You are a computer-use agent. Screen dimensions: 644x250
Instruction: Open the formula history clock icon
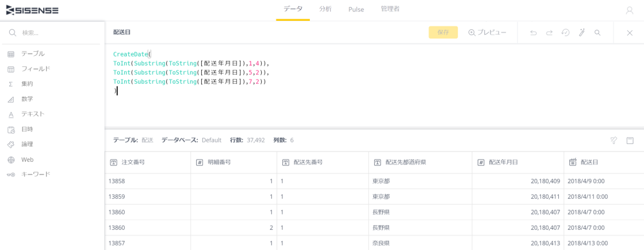(x=566, y=32)
